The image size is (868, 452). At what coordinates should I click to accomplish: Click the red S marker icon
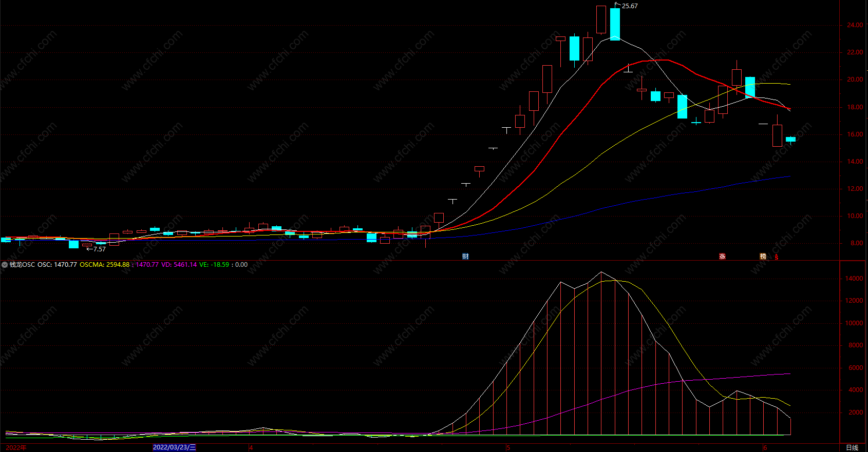tap(777, 257)
